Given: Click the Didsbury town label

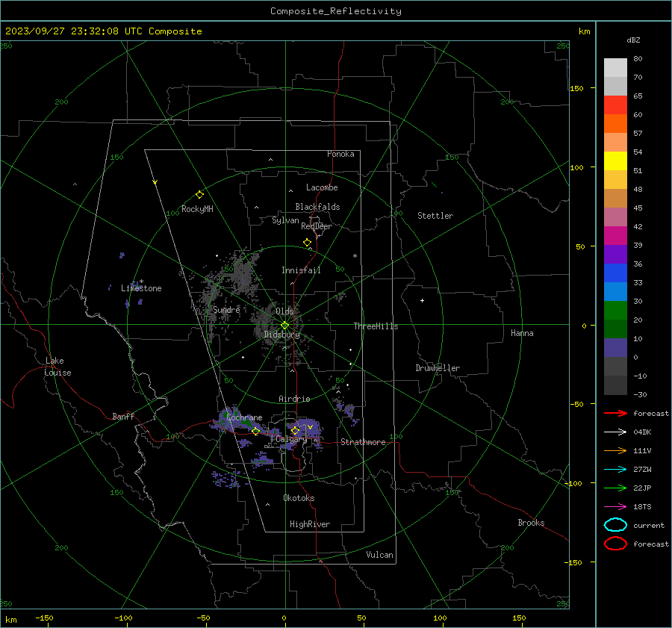Looking at the screenshot, I should pyautogui.click(x=281, y=335).
